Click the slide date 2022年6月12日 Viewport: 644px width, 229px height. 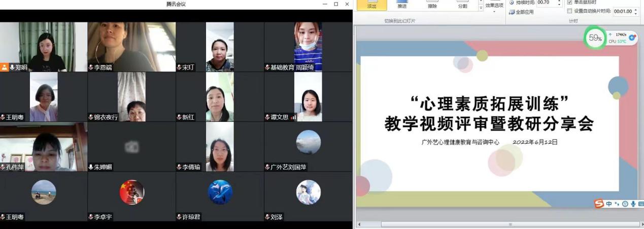point(535,142)
